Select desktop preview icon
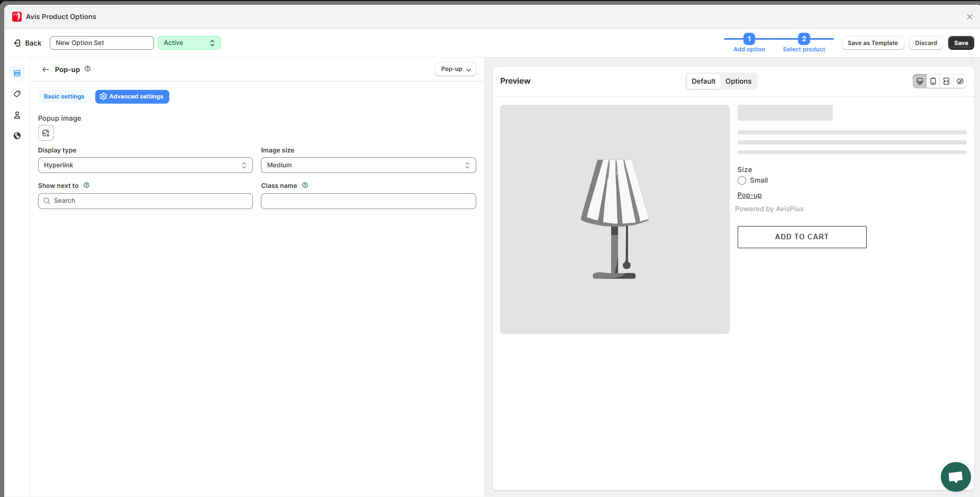 (920, 81)
